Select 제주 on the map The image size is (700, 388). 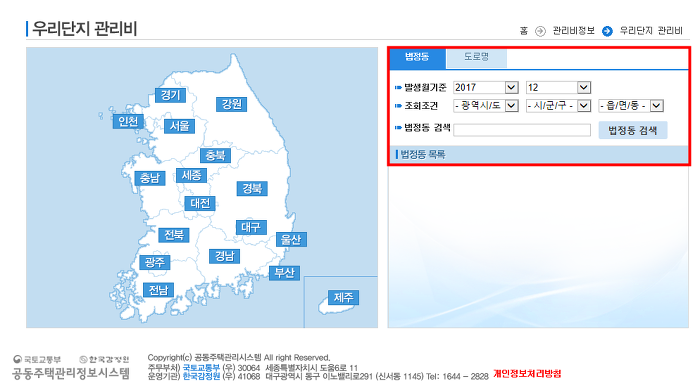pos(343,297)
